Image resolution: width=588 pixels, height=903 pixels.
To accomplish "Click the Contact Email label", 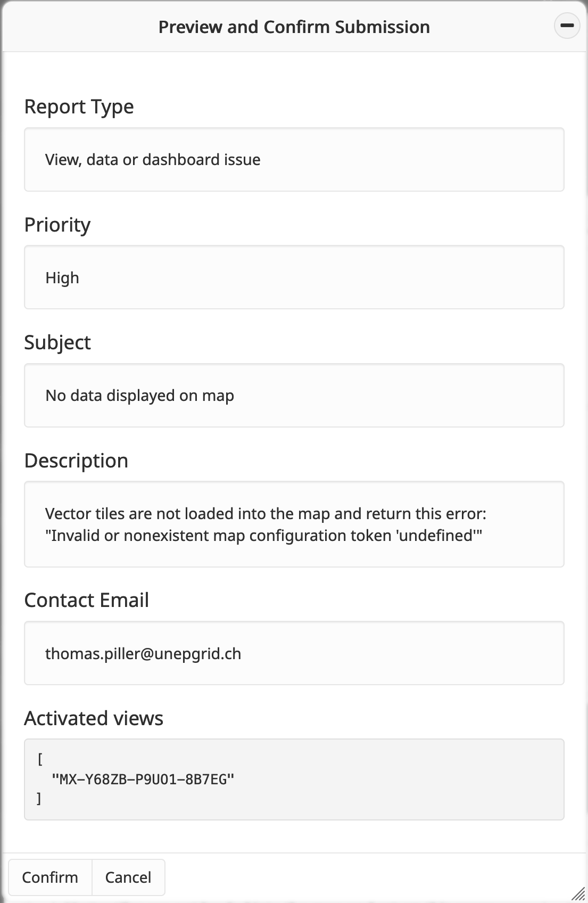I will click(86, 600).
